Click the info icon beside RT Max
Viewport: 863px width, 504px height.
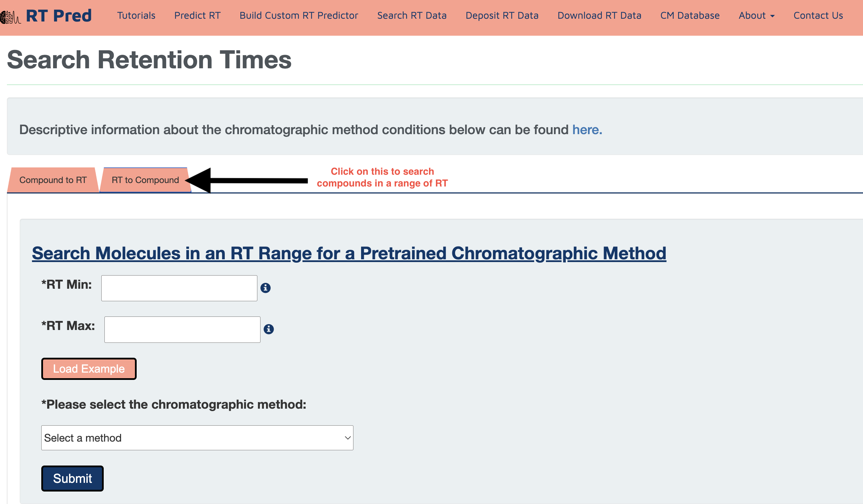(x=268, y=329)
